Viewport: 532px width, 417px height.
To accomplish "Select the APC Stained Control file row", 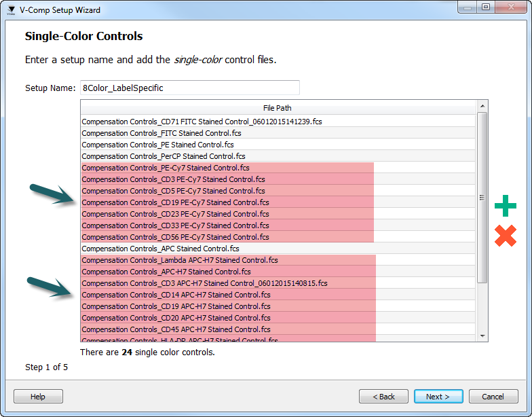I will (161, 249).
